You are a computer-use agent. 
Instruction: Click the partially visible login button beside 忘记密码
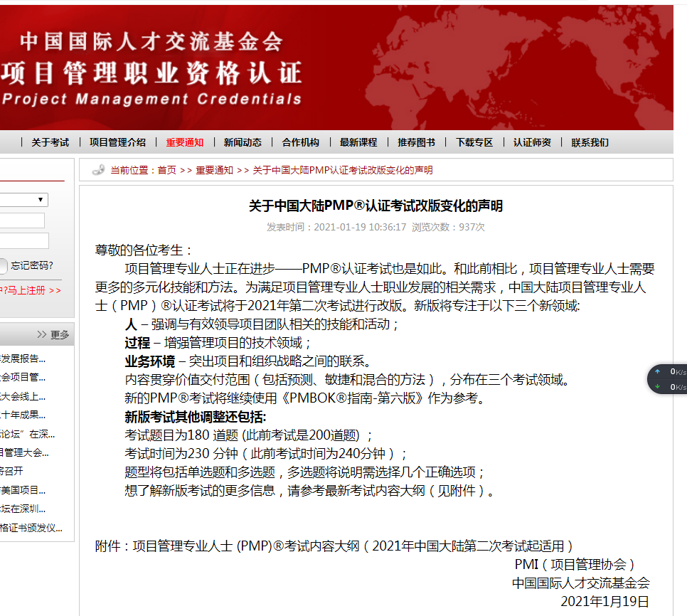pos(4,266)
